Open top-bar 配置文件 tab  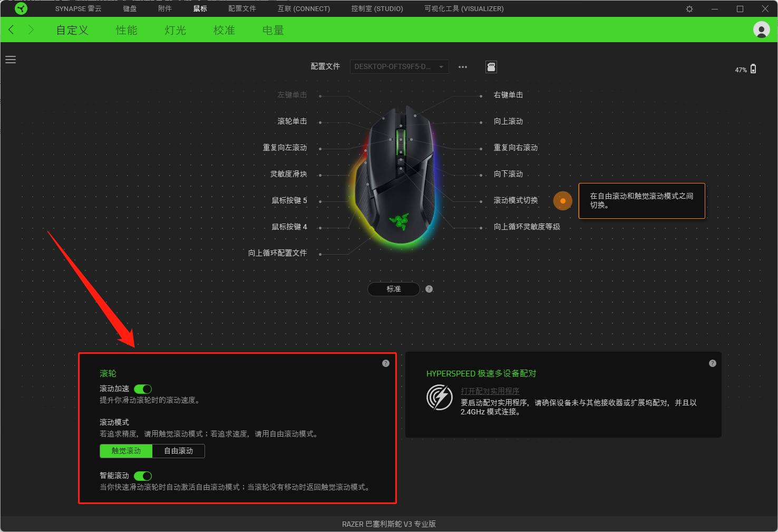click(x=242, y=9)
